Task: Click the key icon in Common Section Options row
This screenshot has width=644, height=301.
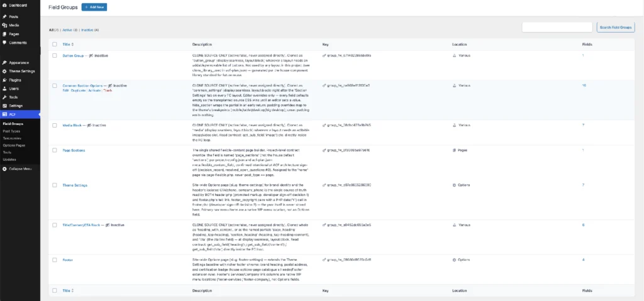Action: pos(325,86)
